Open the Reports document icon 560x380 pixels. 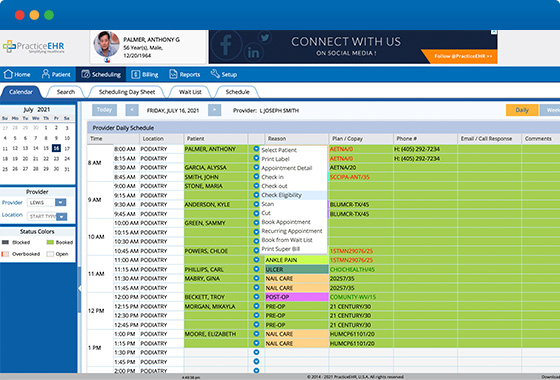coord(173,74)
